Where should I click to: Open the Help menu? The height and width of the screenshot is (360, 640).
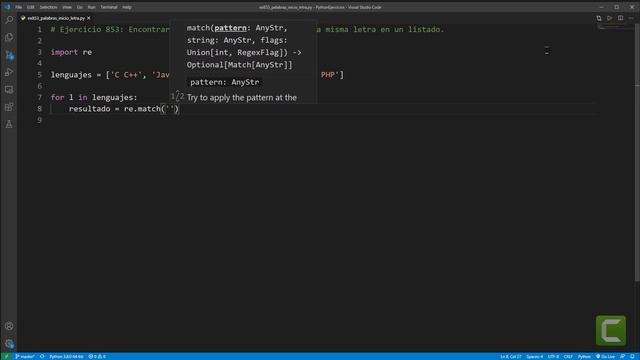point(127,7)
